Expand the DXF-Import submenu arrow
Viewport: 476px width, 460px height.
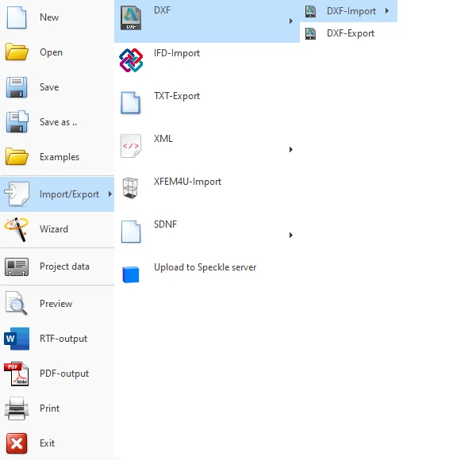pos(387,11)
